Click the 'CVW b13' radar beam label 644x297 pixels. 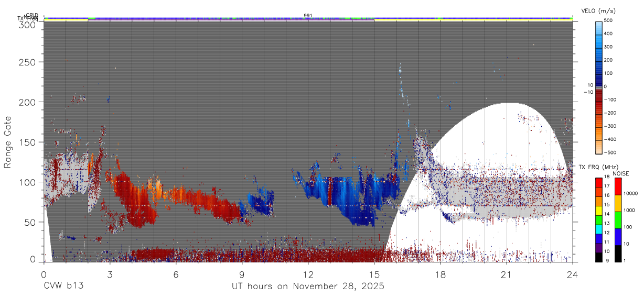pyautogui.click(x=63, y=287)
